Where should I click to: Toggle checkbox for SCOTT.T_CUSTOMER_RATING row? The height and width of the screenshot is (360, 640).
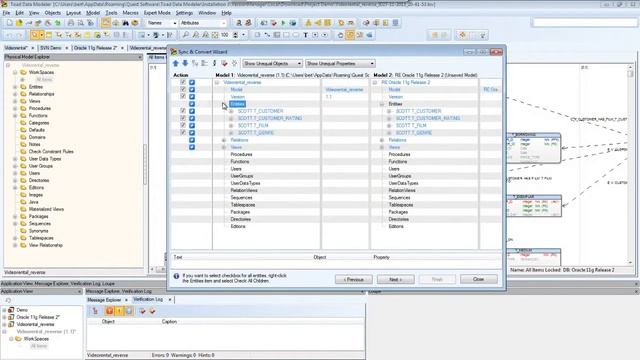(183, 118)
